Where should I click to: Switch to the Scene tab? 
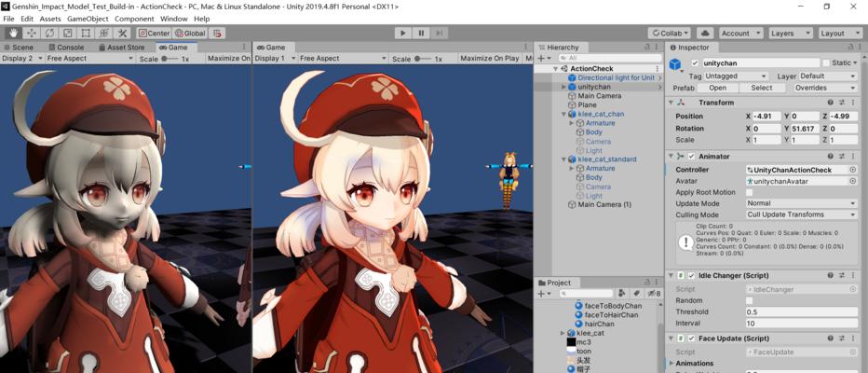tap(19, 48)
